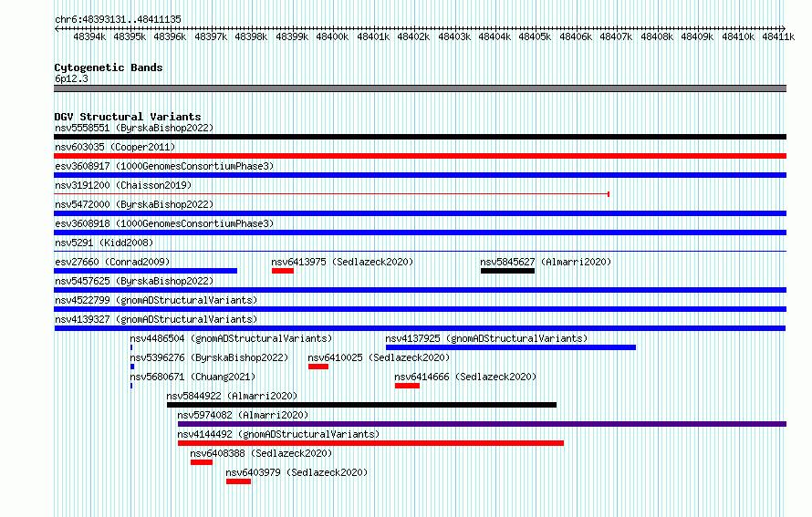This screenshot has width=812, height=517.
Task: Select the nsv4144492 (gnomADStructuralVariants) label
Action: pyautogui.click(x=278, y=434)
